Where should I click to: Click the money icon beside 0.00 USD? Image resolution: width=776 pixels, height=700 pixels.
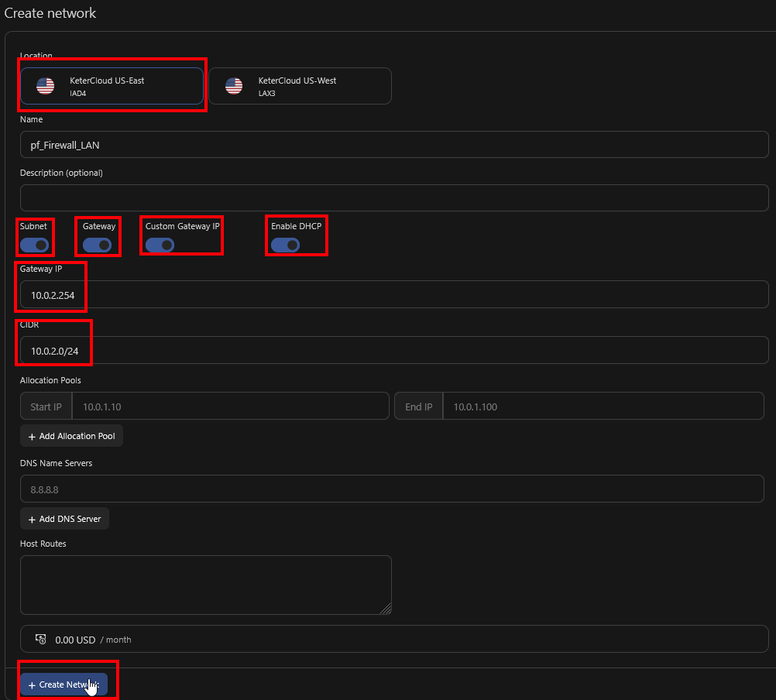tap(40, 638)
